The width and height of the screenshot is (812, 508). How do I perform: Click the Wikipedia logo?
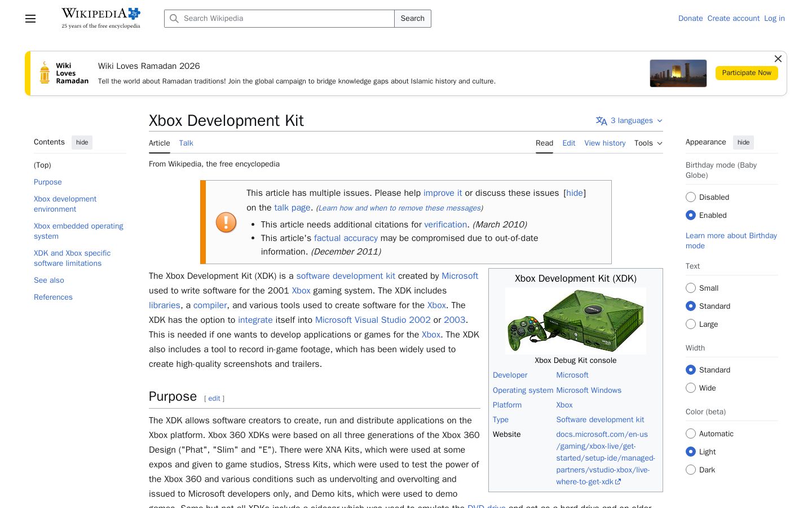coord(101,18)
